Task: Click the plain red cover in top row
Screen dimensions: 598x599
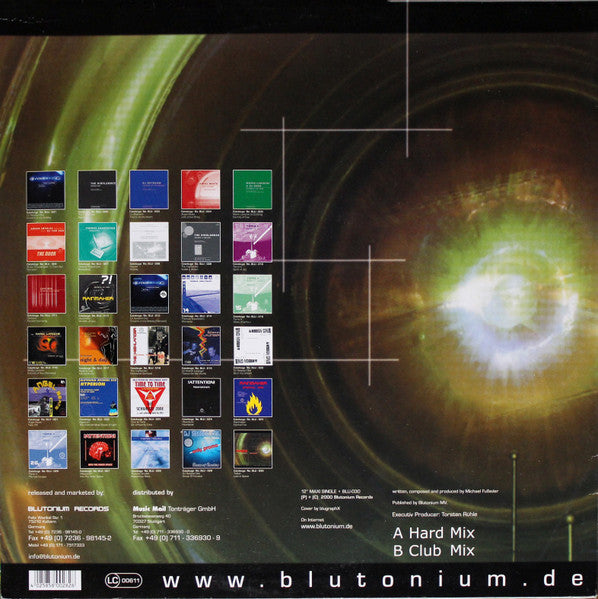Action: point(201,189)
